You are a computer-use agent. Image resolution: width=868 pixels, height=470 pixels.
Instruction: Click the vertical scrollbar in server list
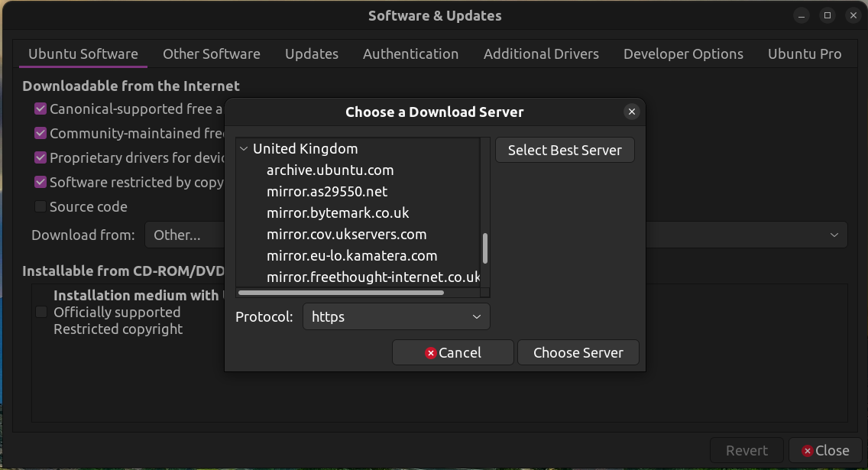(x=484, y=248)
